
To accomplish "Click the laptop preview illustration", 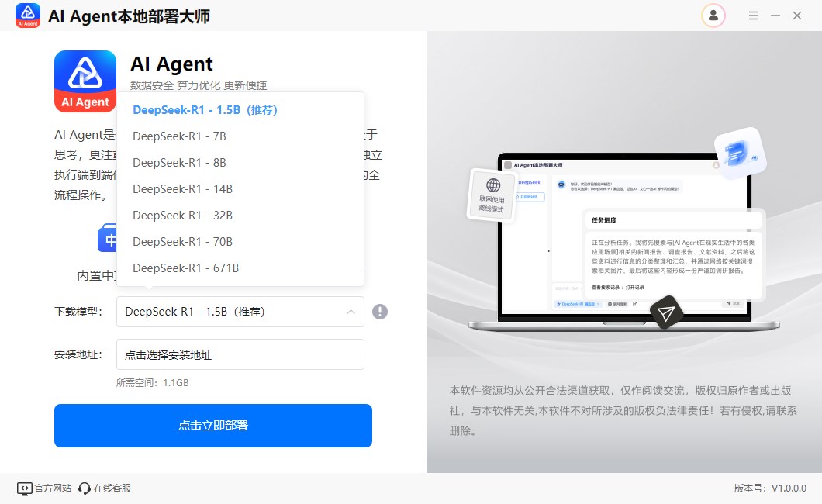I will (623, 242).
